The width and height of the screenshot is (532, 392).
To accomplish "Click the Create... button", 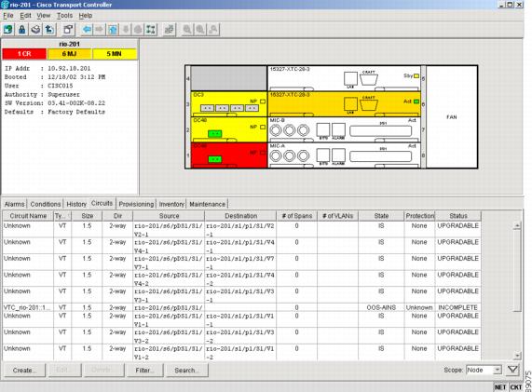I will (24, 370).
